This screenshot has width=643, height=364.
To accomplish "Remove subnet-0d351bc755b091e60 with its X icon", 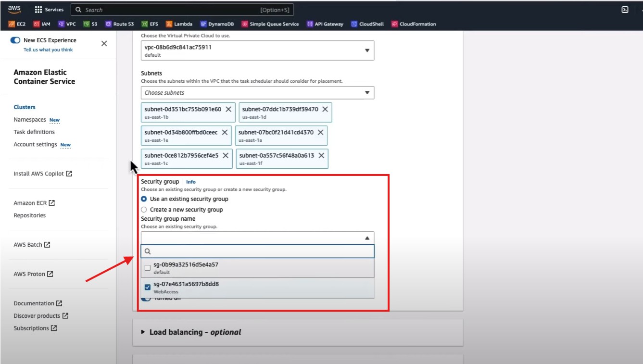I will coord(228,109).
